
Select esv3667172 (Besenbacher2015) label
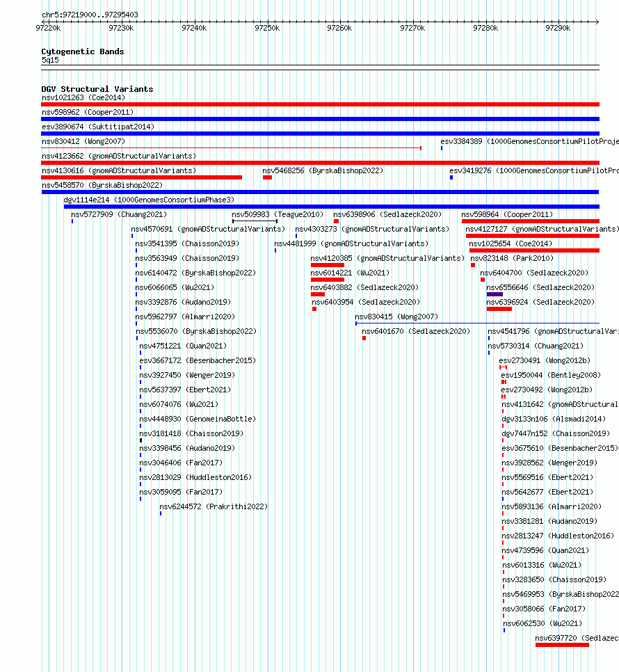click(198, 360)
